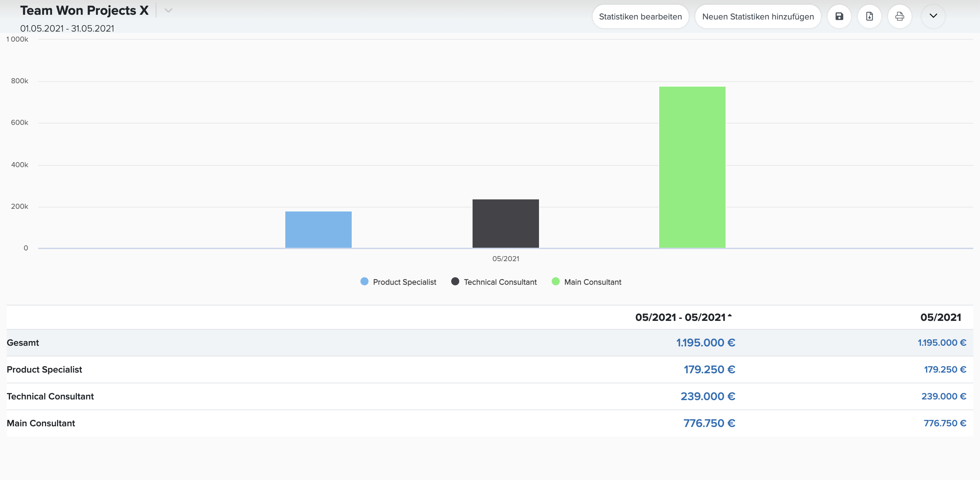Open Main Consultant 776.750 € total value
Viewport: 980px width, 480px height.
[x=709, y=423]
